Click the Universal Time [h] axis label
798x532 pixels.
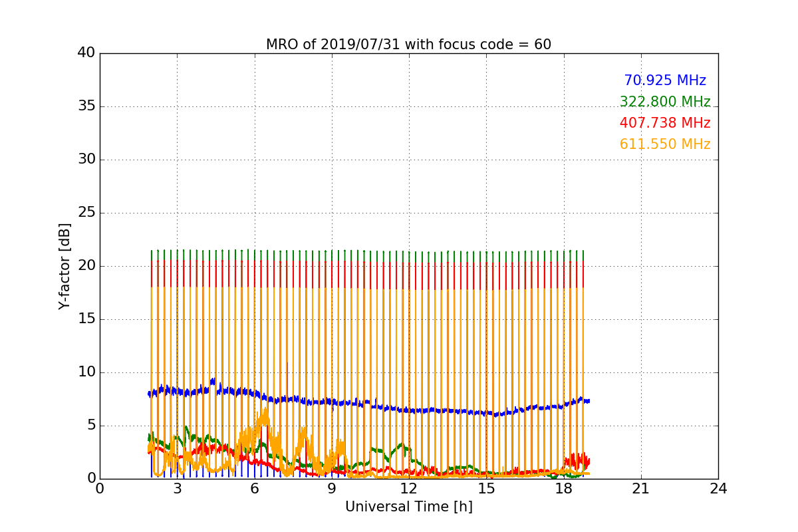click(x=408, y=507)
